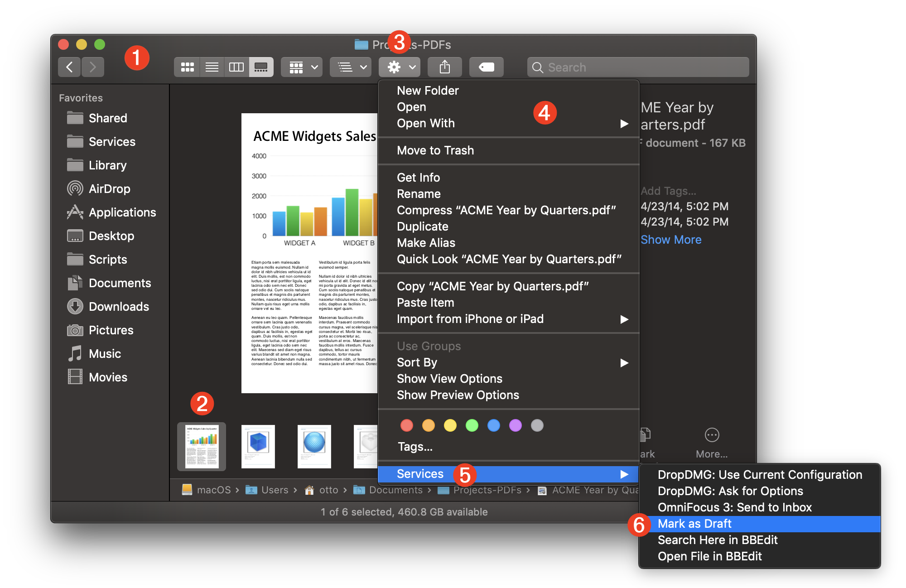This screenshot has width=906, height=588.
Task: Choose Quick Look "ACME Year by Quarters.pdf"
Action: (x=508, y=259)
